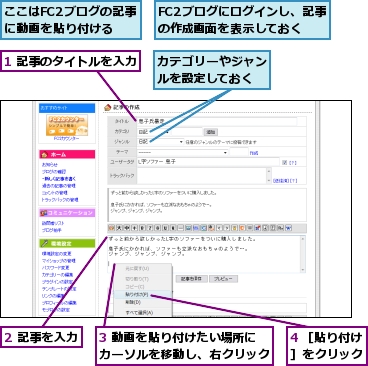Open the パスワード変更 sidebar link

[x=55, y=268]
